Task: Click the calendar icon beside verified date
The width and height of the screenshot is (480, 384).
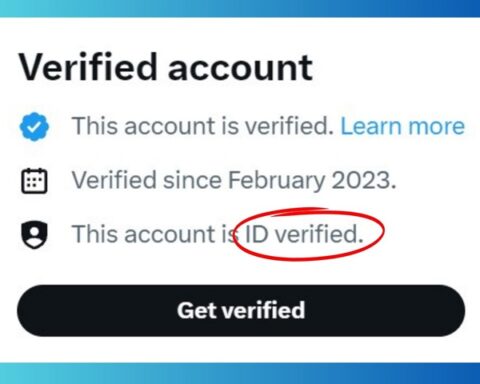Action: 34,181
